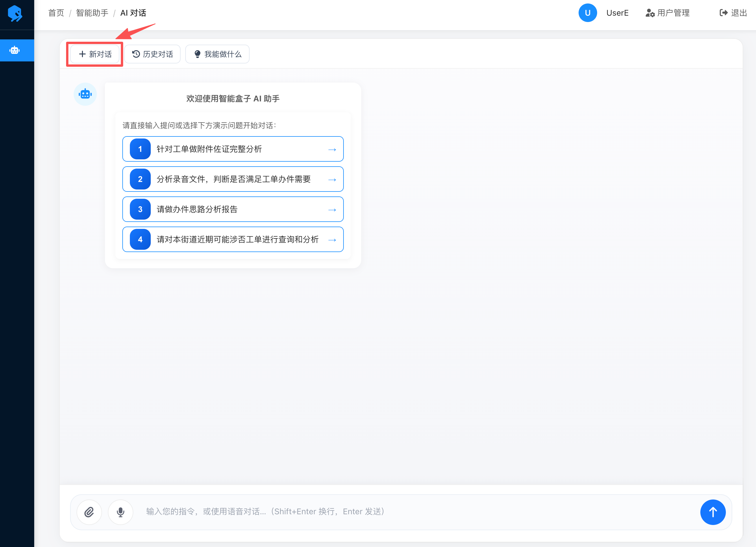Click AI 对话 breadcrumb text
This screenshot has width=756, height=547.
(133, 13)
